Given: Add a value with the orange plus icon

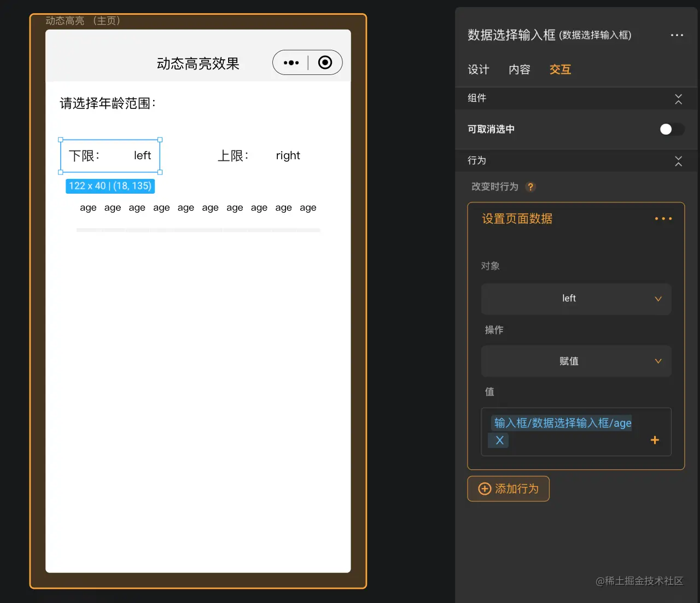Looking at the screenshot, I should point(655,440).
